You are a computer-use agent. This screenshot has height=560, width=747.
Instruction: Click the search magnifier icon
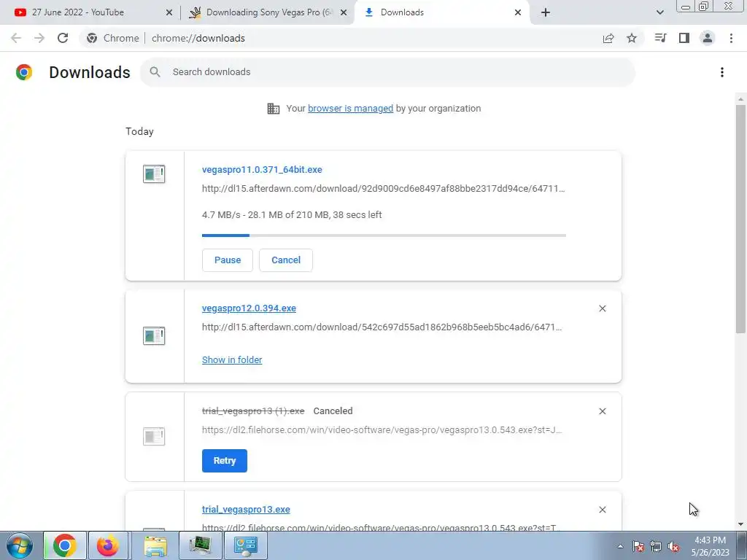click(155, 72)
